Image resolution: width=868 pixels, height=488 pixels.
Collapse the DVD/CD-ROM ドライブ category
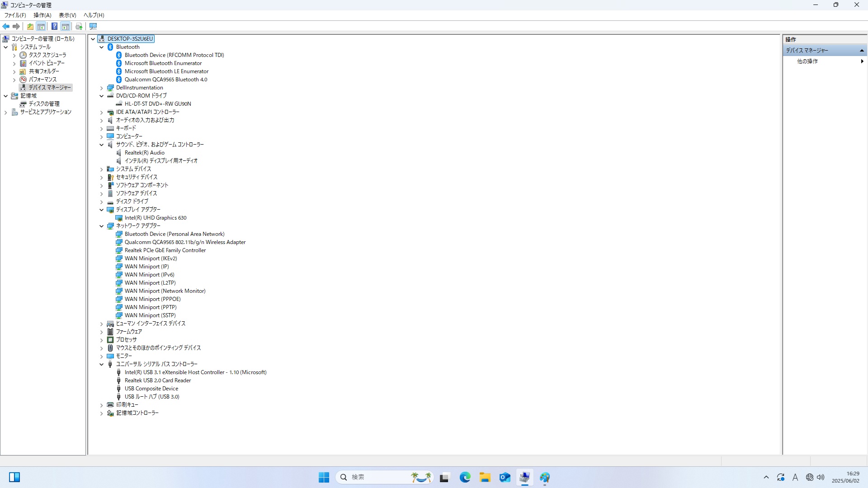(x=102, y=96)
